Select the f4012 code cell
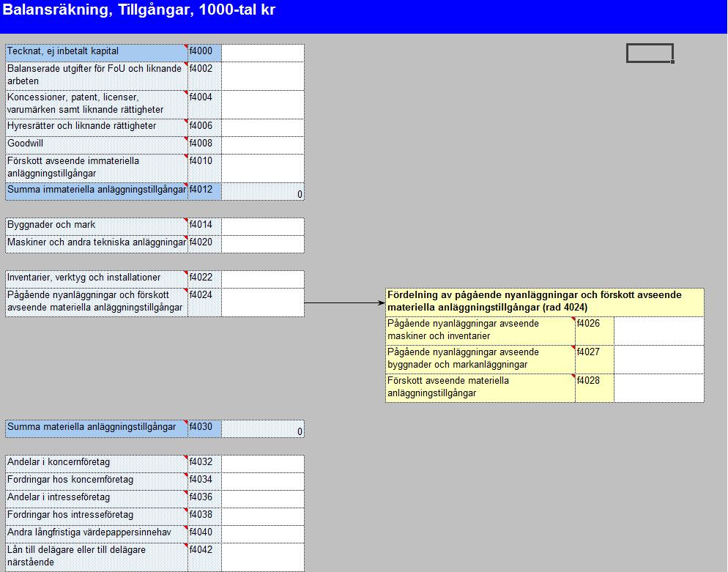 205,192
